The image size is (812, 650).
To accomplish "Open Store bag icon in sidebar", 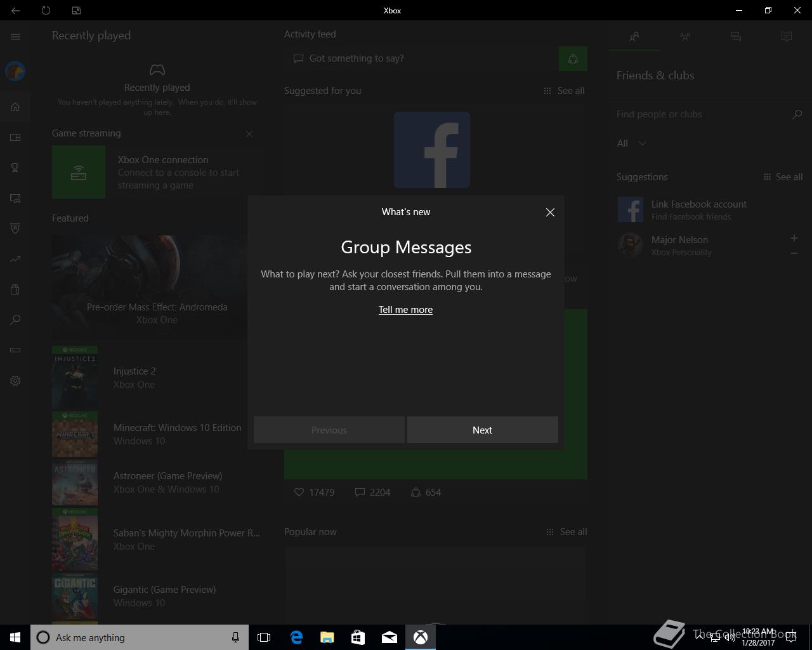I will tap(15, 289).
